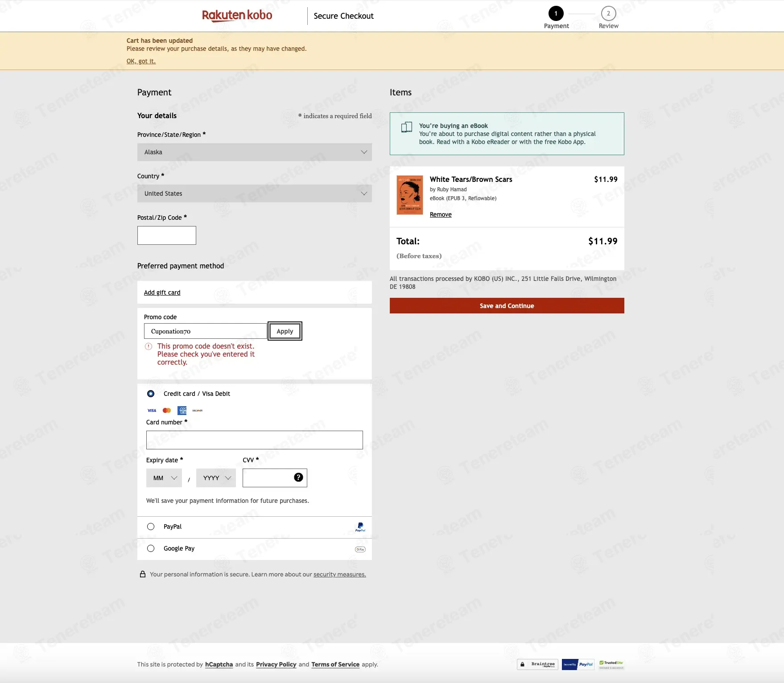
Task: Click the White Tears/Brown Scars book cover
Action: click(x=410, y=195)
